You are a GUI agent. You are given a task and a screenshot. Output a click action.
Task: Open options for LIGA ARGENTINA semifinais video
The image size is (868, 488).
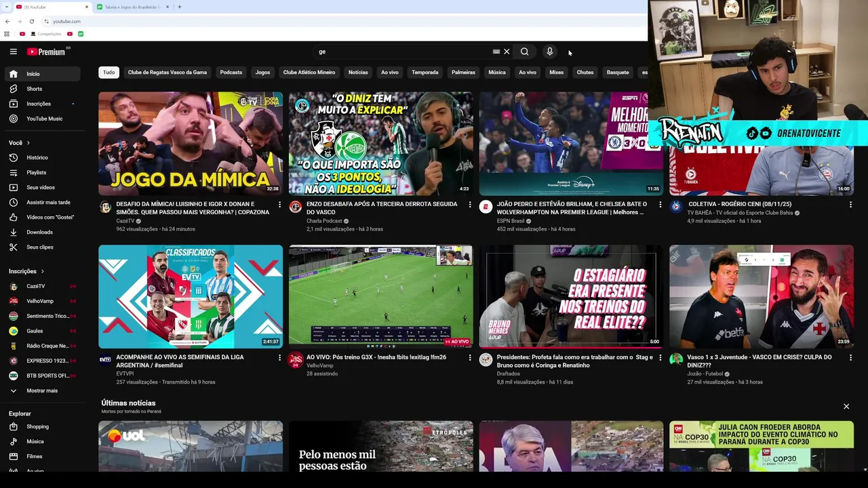pos(279,357)
